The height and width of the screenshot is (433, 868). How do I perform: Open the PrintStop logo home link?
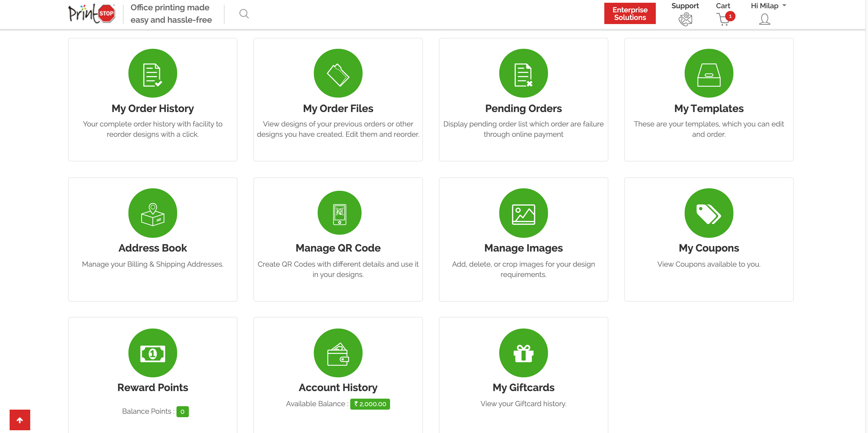[x=91, y=14]
